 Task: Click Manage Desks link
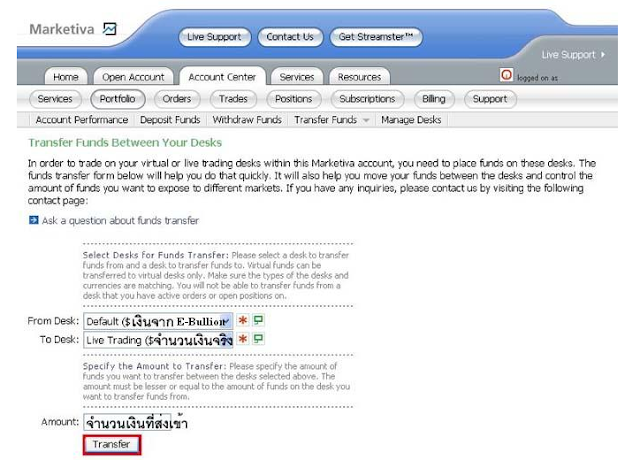(x=411, y=120)
